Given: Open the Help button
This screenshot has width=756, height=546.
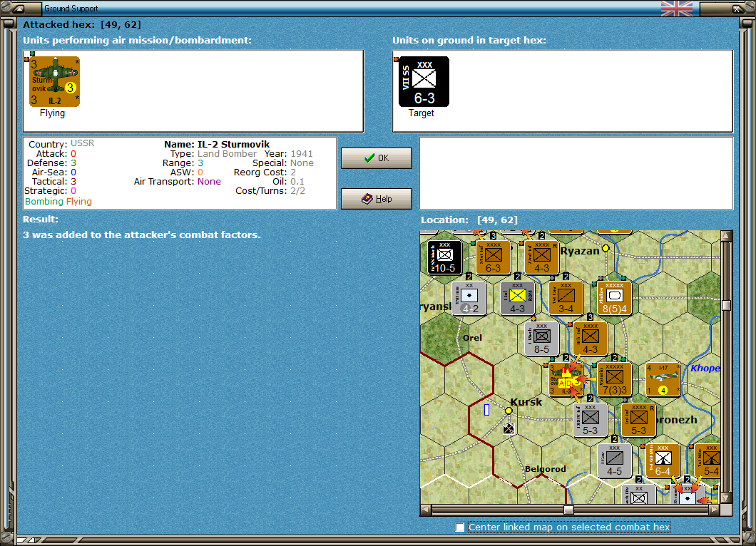Looking at the screenshot, I should pyautogui.click(x=377, y=199).
